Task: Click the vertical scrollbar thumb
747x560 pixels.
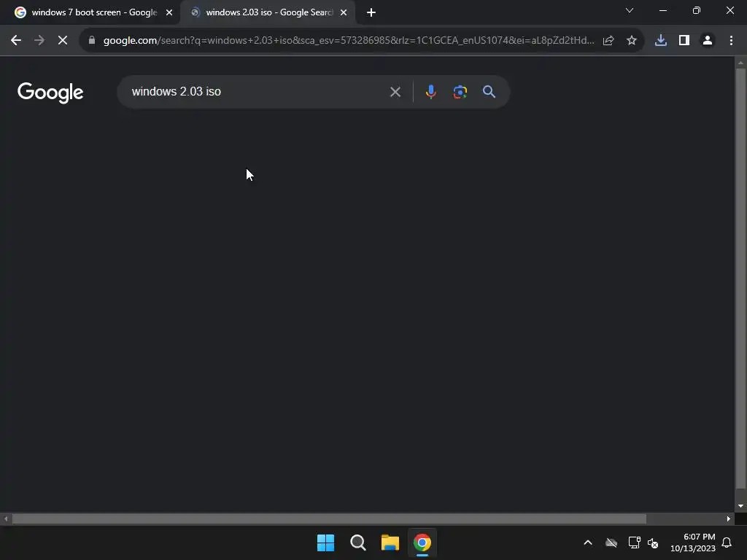Action: 740,279
